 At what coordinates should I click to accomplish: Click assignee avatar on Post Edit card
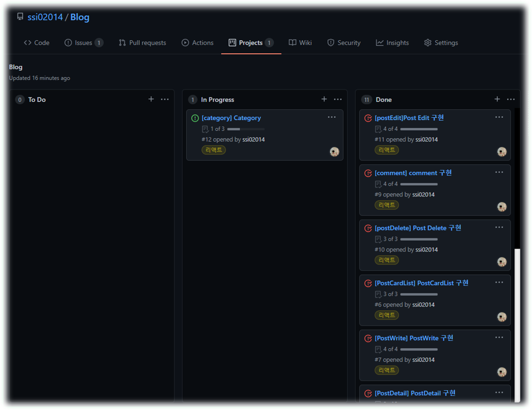point(502,152)
